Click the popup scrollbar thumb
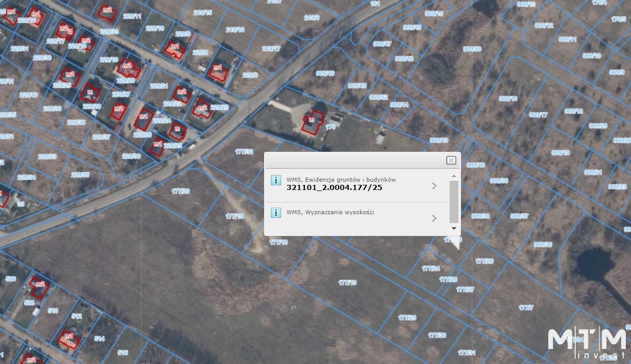Viewport: 631px width, 364px height. (x=454, y=201)
